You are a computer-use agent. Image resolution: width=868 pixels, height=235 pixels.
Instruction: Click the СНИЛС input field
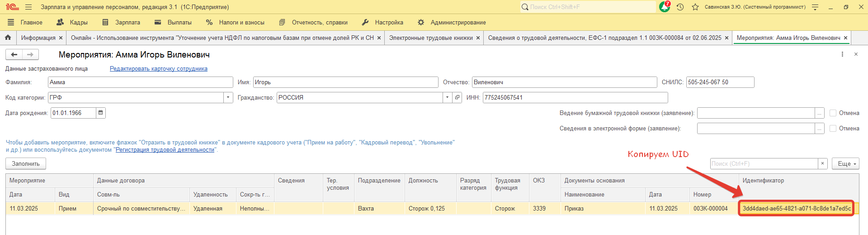tap(720, 82)
